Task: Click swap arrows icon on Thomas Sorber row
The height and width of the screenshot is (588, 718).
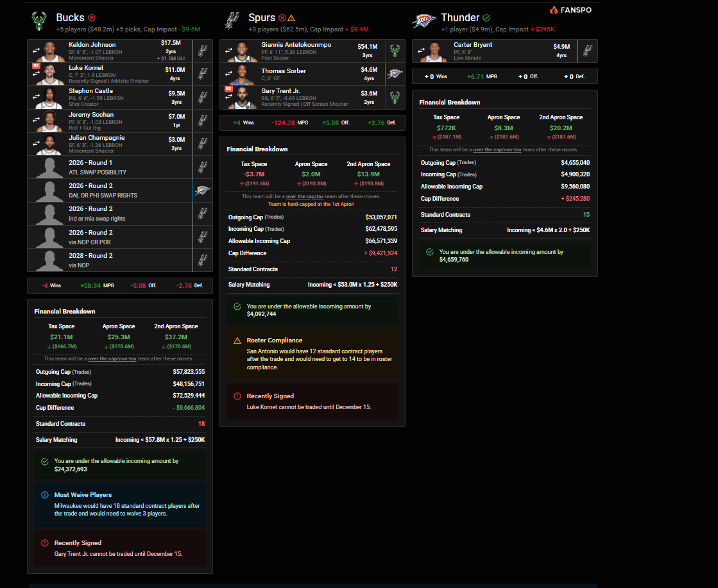Action: (228, 74)
